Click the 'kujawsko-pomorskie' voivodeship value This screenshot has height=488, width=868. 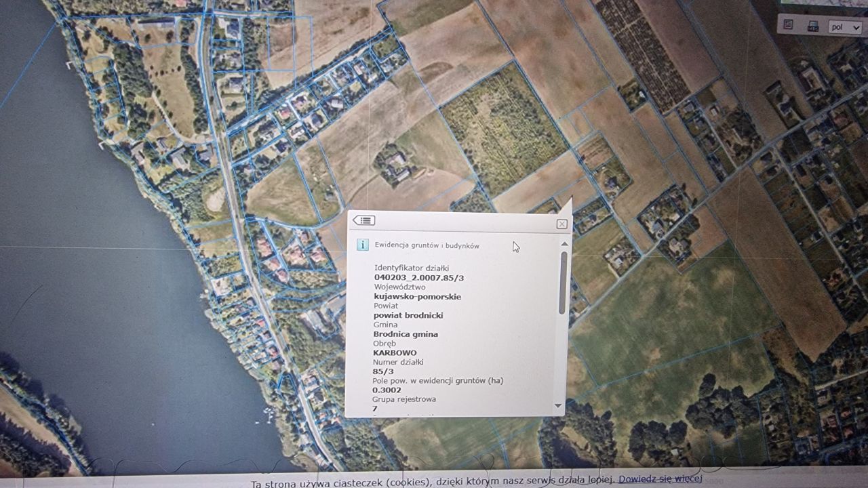pyautogui.click(x=417, y=297)
